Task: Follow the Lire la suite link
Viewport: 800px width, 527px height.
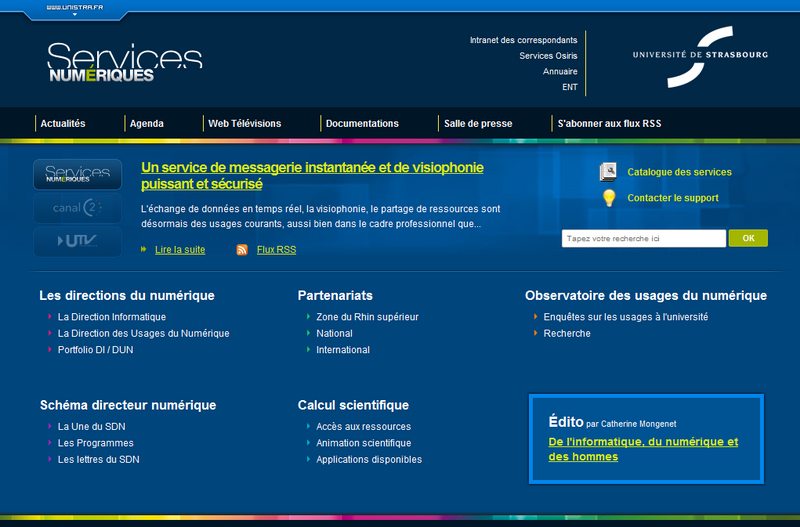Action: [x=180, y=250]
